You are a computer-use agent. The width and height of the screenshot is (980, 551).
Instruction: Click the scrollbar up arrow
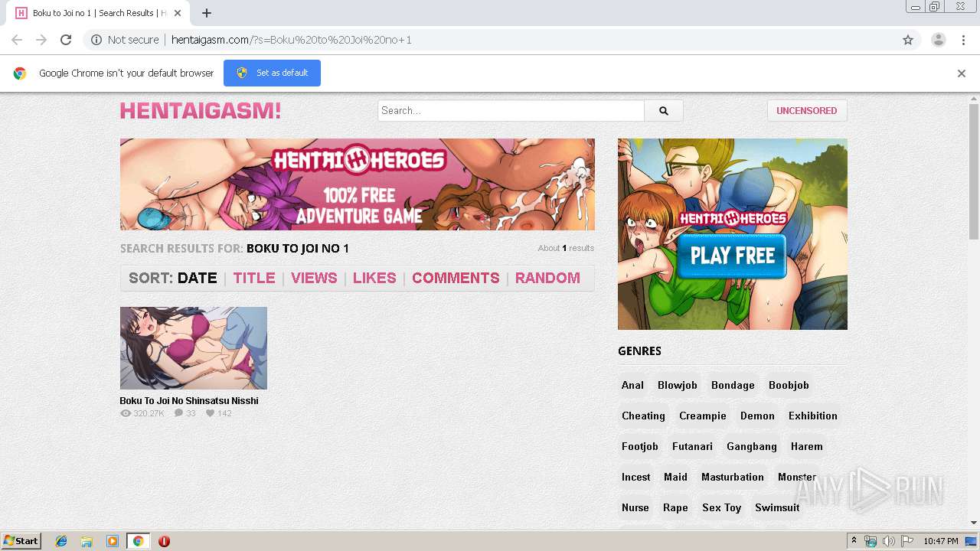tap(974, 98)
